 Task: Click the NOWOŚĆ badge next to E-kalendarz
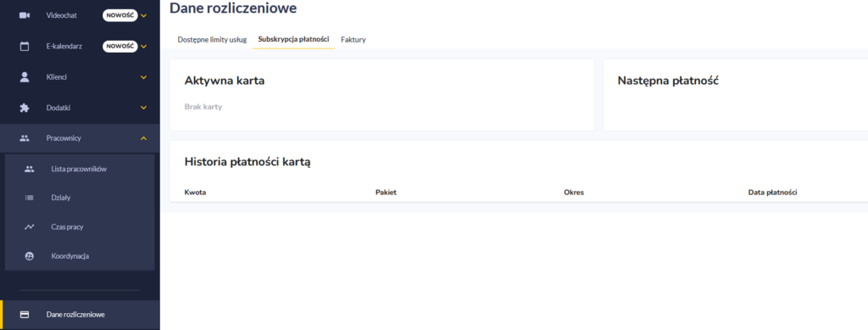pos(120,47)
